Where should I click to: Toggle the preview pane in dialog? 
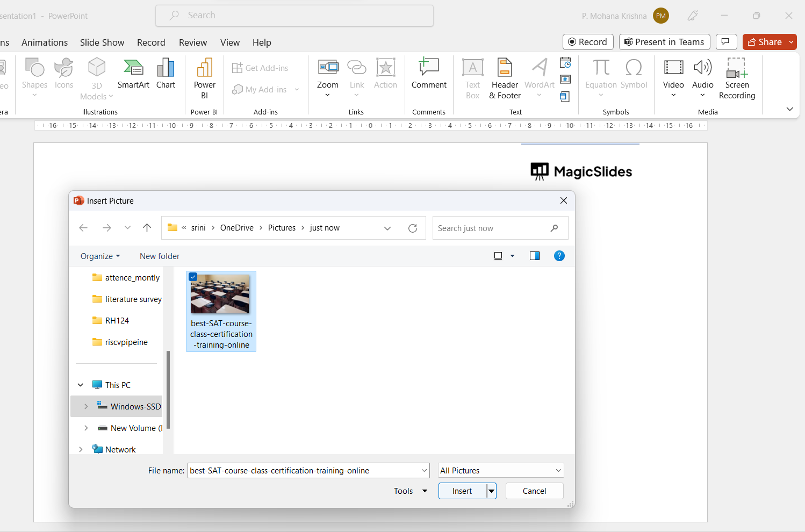(x=534, y=256)
